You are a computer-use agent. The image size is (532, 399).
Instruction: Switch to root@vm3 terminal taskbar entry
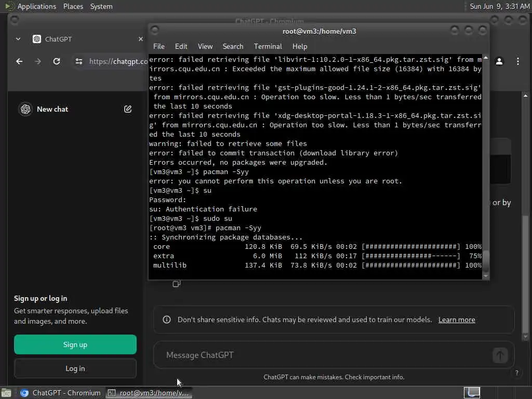click(x=149, y=393)
